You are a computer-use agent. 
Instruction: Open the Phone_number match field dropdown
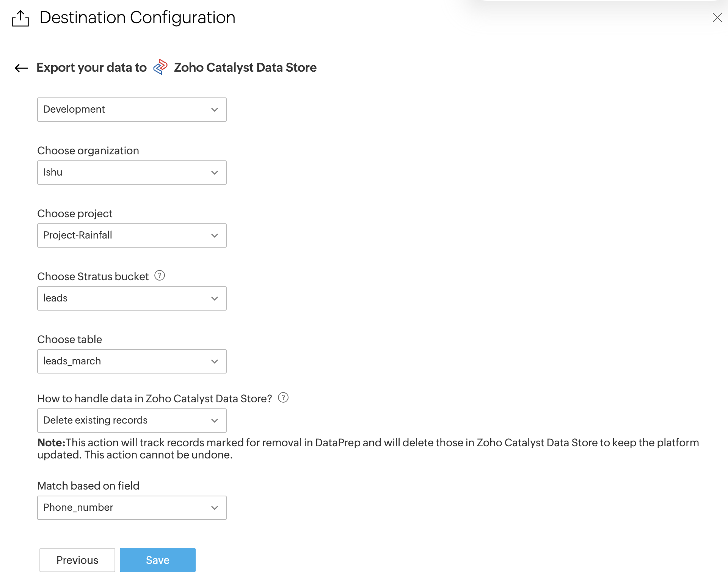click(132, 508)
